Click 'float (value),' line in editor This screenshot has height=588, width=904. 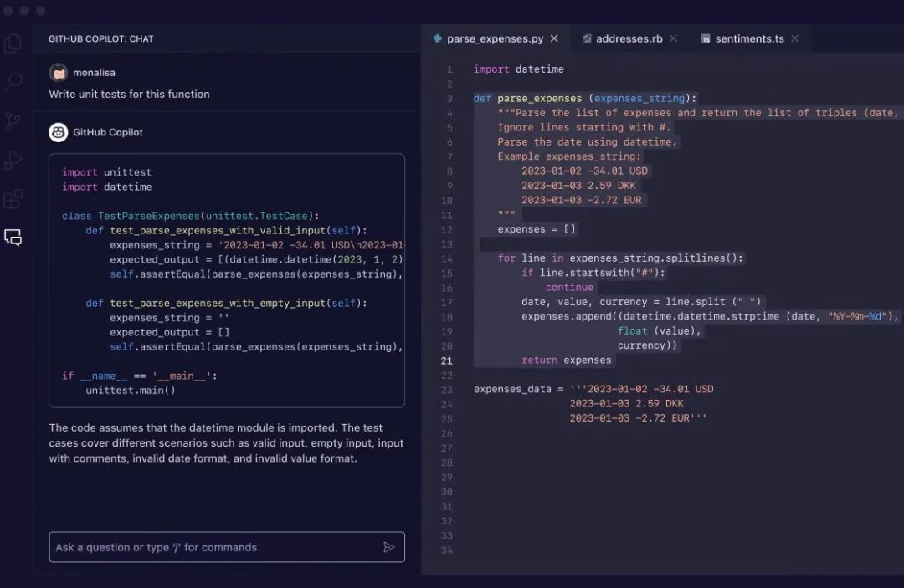[660, 330]
